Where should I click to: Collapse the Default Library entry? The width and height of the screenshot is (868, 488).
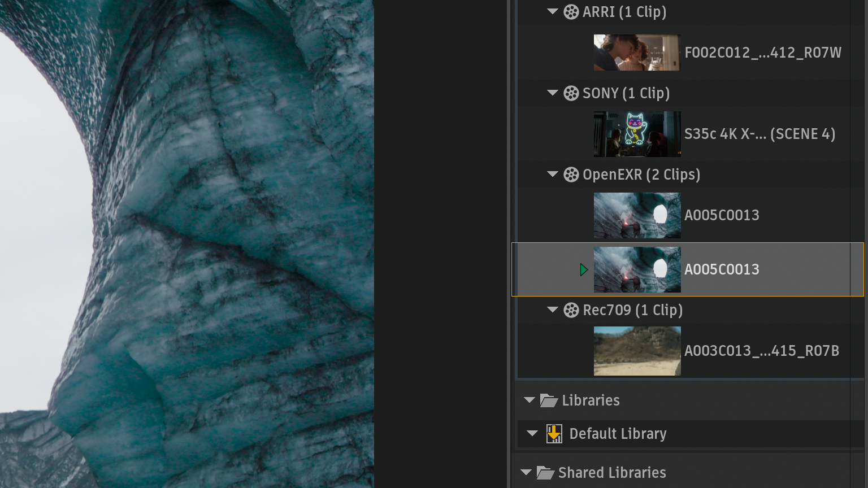click(532, 433)
